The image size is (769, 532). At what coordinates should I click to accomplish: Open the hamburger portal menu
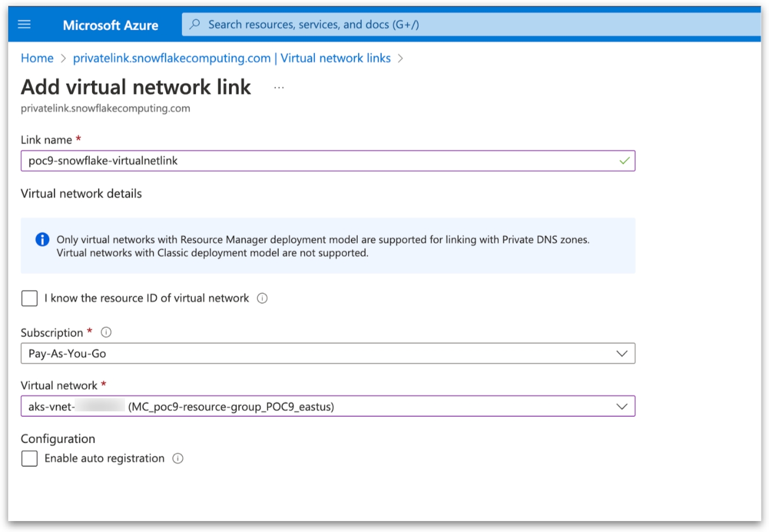tap(24, 25)
